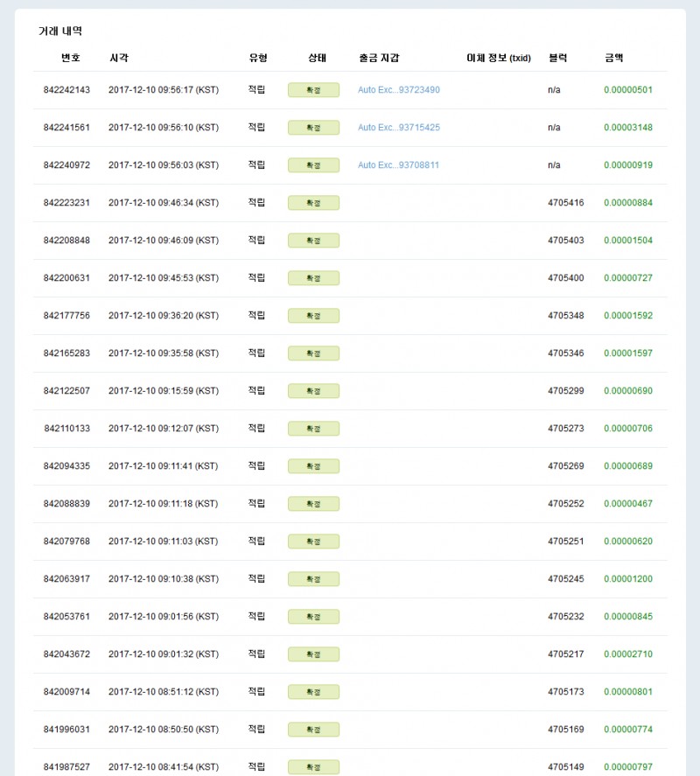Click the amount 0.00002710
The image size is (700, 776).
(x=627, y=654)
